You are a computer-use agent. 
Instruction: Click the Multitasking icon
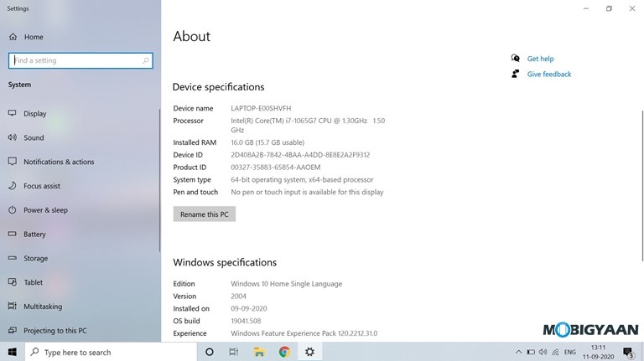tap(13, 306)
